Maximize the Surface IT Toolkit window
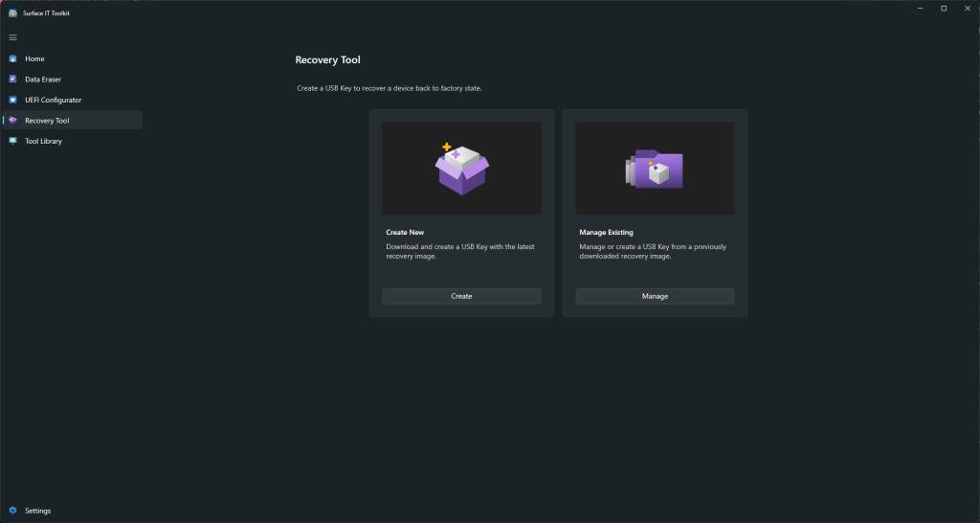 pos(944,8)
